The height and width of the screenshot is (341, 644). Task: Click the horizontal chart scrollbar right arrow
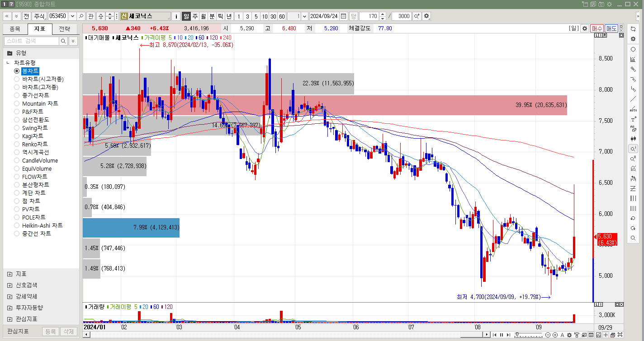487,335
